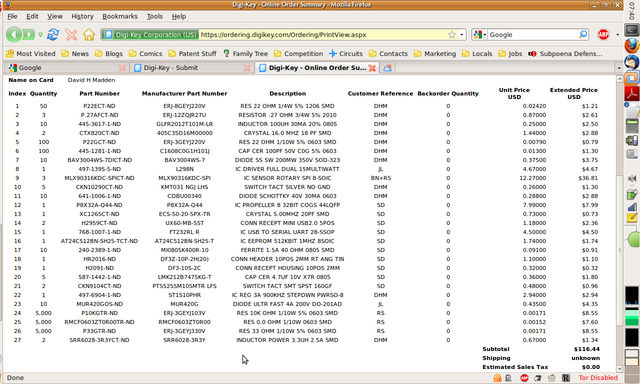Switch to the Digi-Key - Submit tab
The width and height of the screenshot is (640, 384).
click(191, 68)
